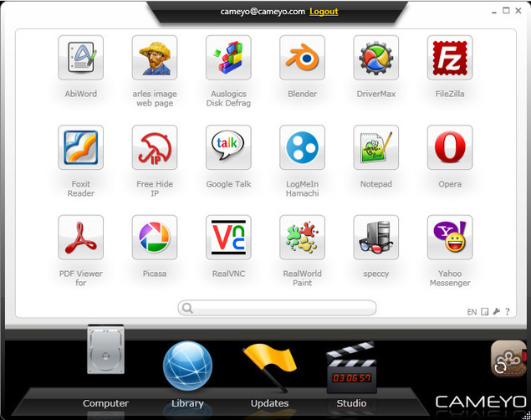
Task: Open settings via the wrench icon
Action: [x=496, y=312]
